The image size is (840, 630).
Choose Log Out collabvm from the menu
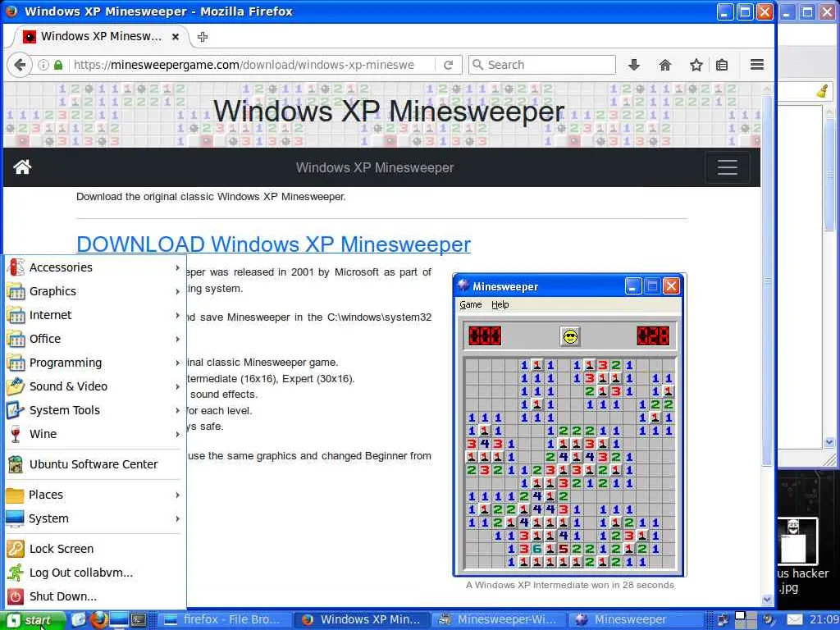tap(95, 573)
